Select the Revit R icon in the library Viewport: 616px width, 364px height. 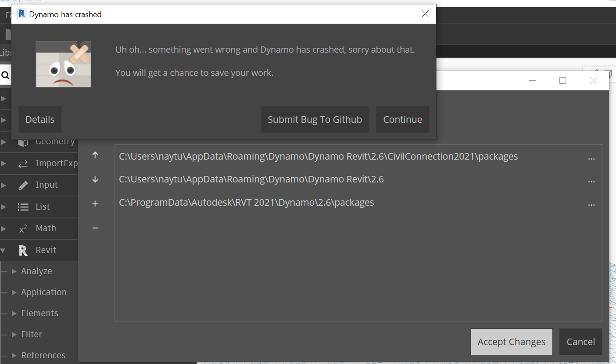pos(23,250)
